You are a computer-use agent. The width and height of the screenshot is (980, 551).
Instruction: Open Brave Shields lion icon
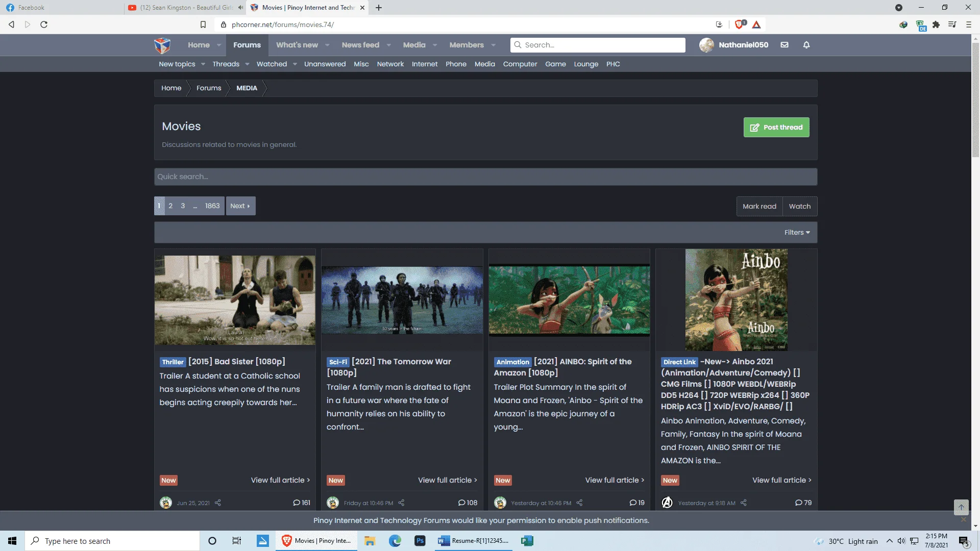coord(740,24)
